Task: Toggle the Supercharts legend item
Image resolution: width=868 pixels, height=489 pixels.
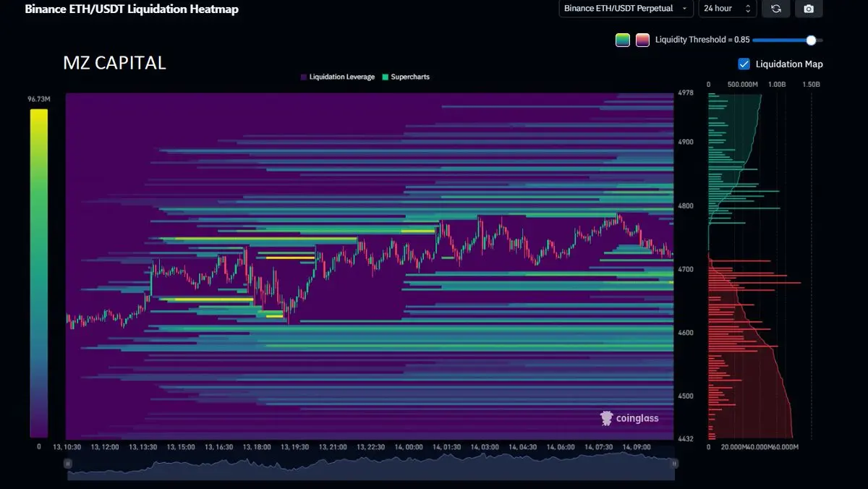Action: [x=406, y=77]
